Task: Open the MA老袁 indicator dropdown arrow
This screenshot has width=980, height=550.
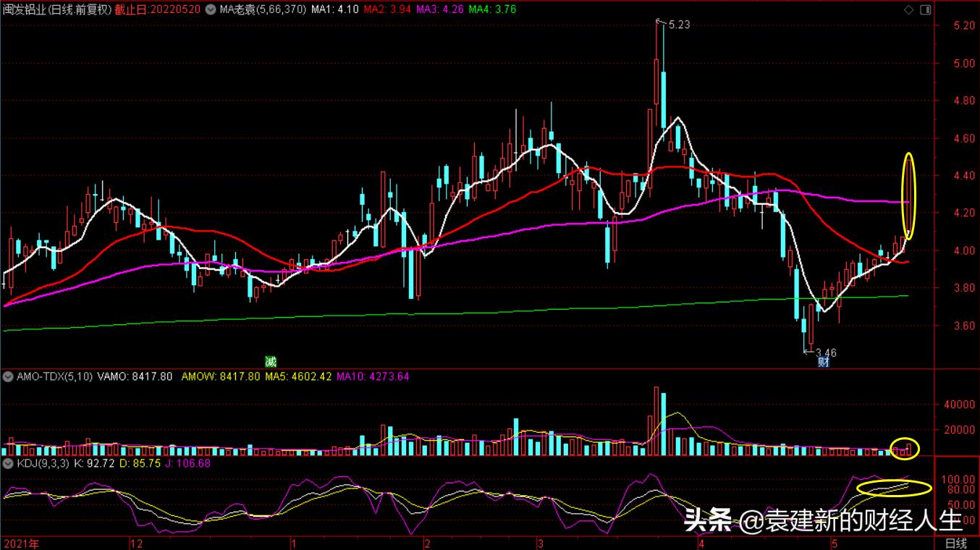Action: tap(211, 9)
